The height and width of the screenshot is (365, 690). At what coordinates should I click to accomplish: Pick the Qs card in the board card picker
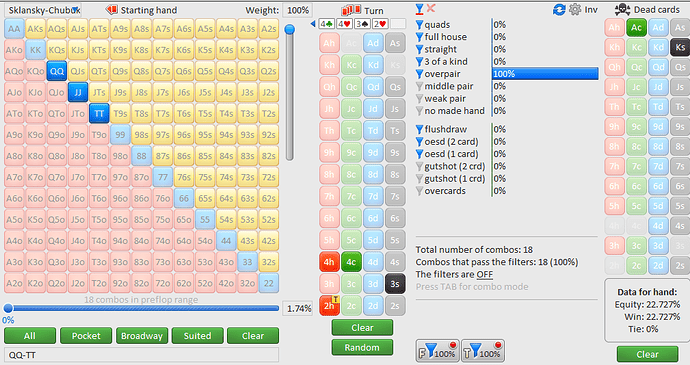(x=395, y=87)
